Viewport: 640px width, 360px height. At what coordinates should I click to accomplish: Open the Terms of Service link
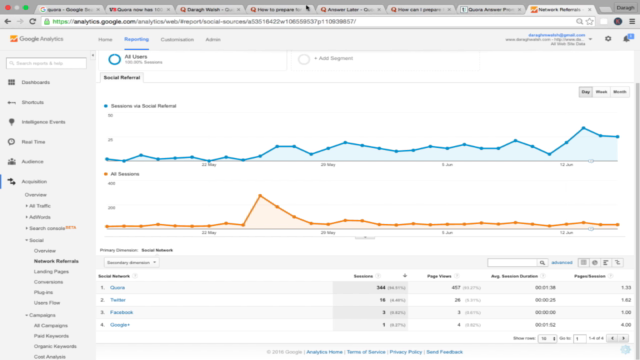[366, 352]
